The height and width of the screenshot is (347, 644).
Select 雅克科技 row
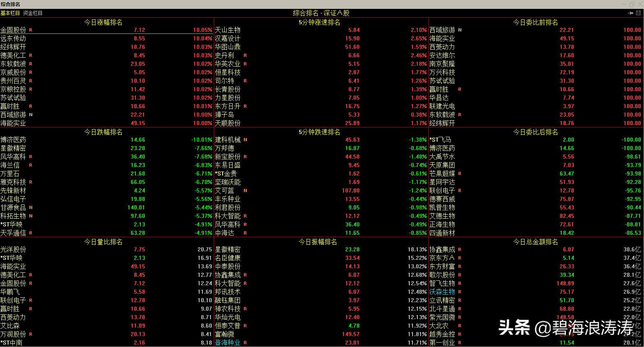(x=106, y=182)
